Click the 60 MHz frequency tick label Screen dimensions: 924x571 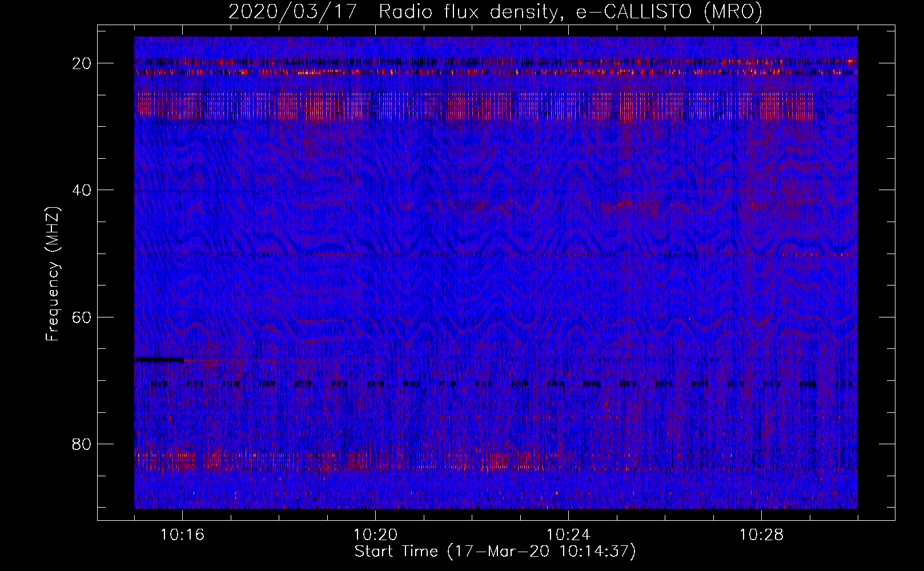pyautogui.click(x=82, y=317)
